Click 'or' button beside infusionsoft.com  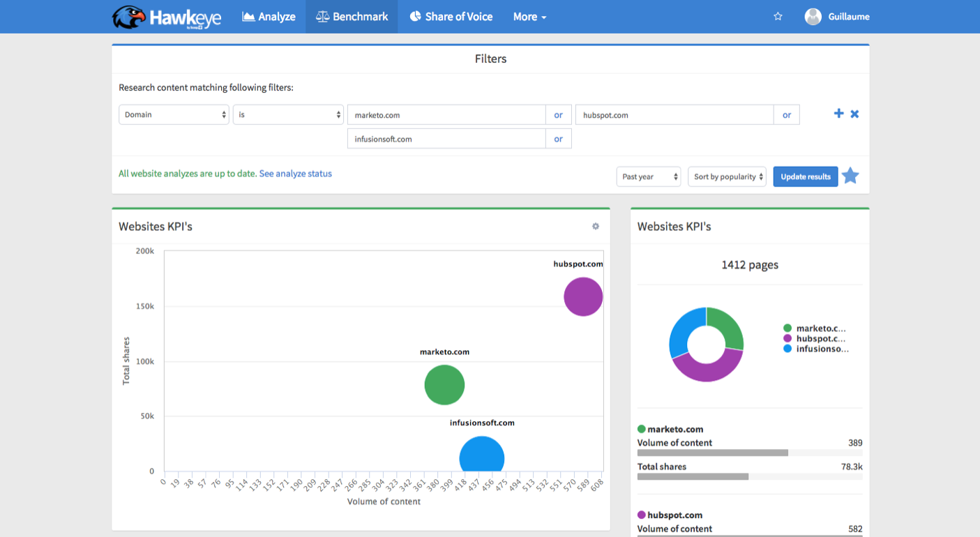pos(559,139)
